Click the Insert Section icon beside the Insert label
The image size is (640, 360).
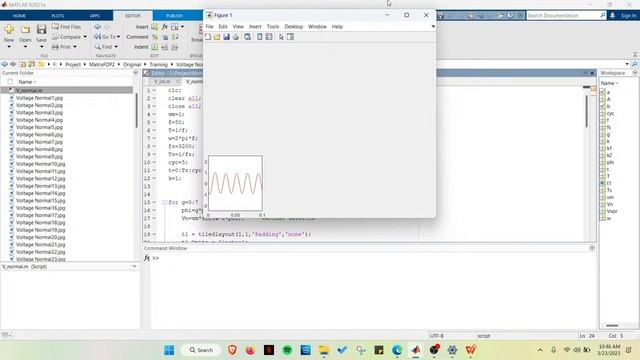pyautogui.click(x=155, y=27)
